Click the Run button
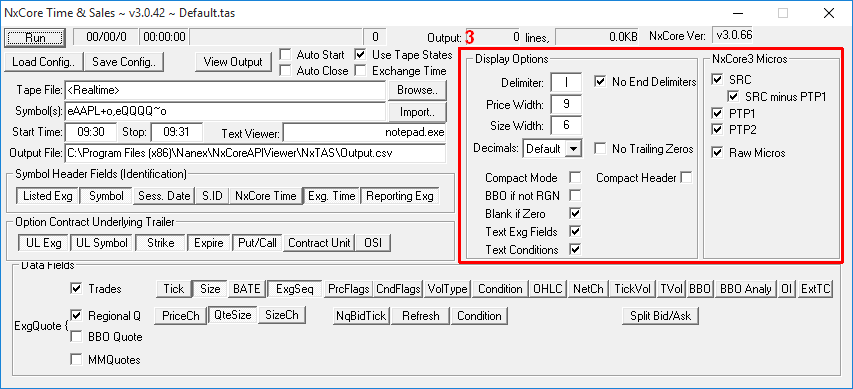Screen dimensions: 853x389 35,38
